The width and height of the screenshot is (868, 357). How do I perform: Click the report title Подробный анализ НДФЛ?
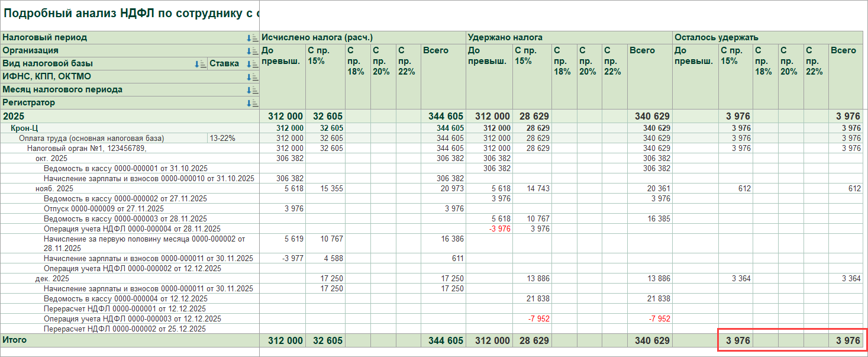coord(130,13)
